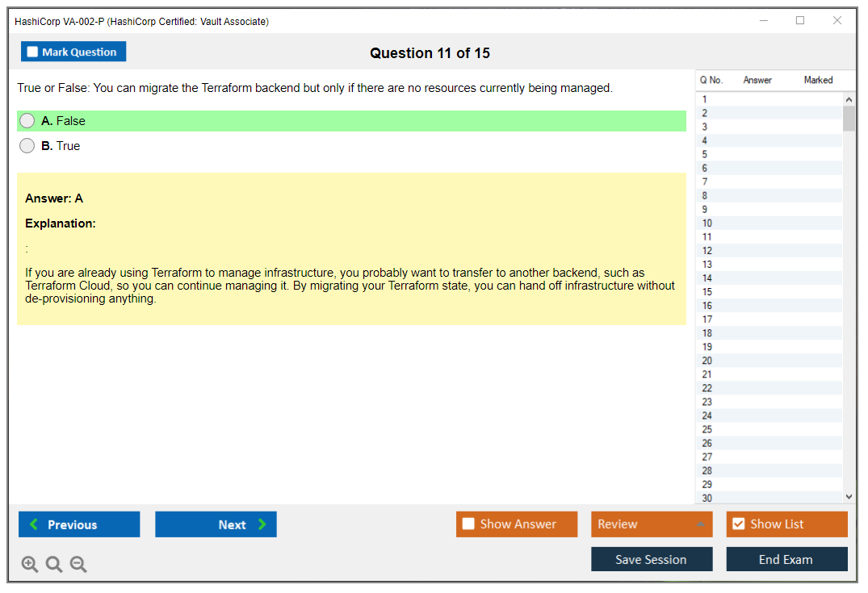The image size is (868, 593).
Task: Click the zoom in magnifier icon
Action: click(30, 565)
